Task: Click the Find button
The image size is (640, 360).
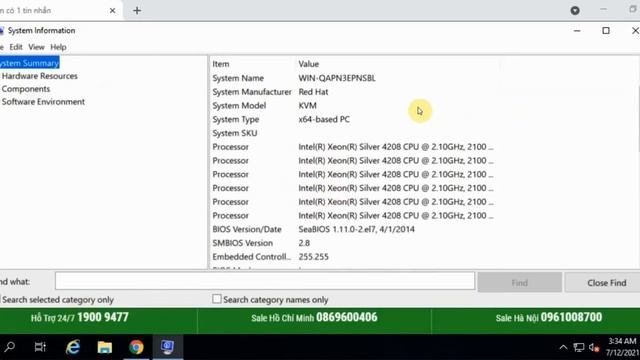Action: point(520,282)
